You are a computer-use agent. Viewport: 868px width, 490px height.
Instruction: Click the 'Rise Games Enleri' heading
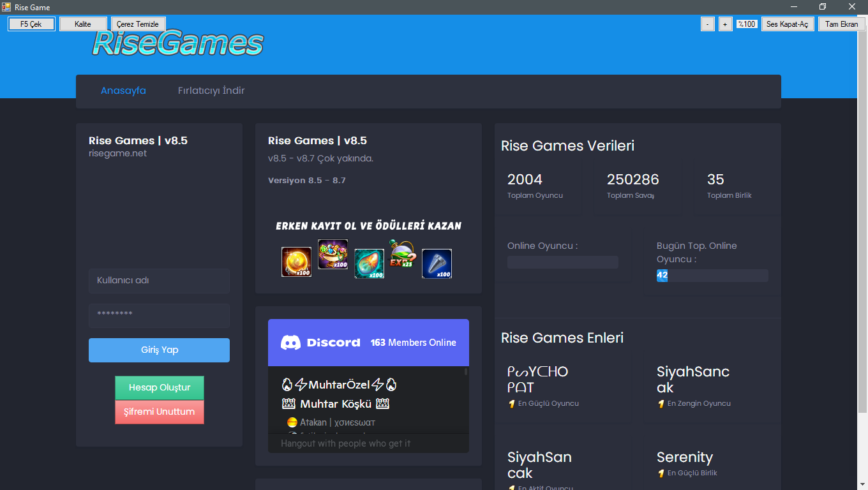[x=562, y=338]
